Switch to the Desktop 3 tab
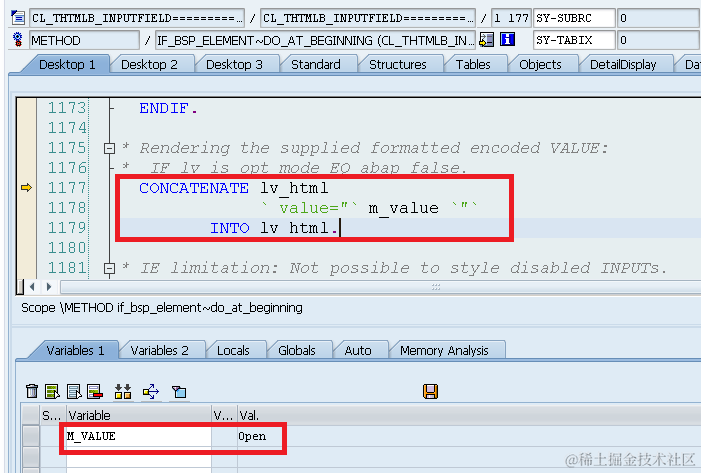The height and width of the screenshot is (473, 701). pos(234,65)
